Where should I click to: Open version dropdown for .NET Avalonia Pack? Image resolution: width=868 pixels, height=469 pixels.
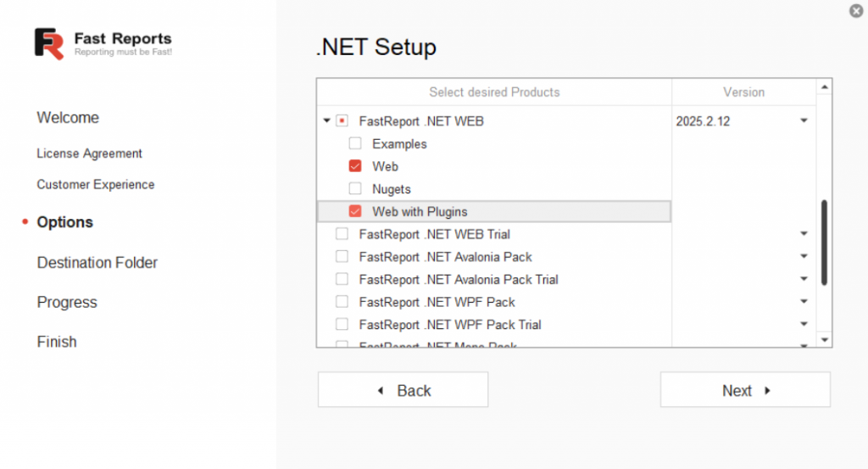[x=803, y=257]
